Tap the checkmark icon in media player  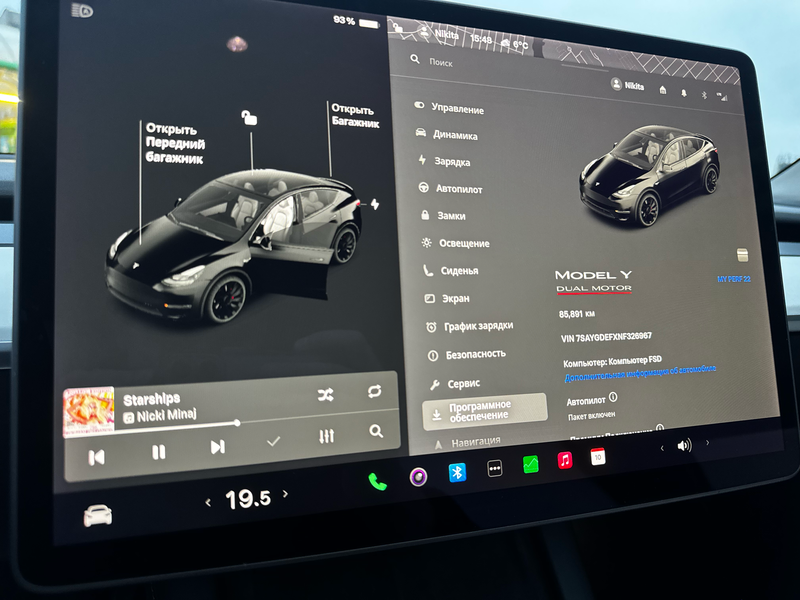pyautogui.click(x=273, y=441)
